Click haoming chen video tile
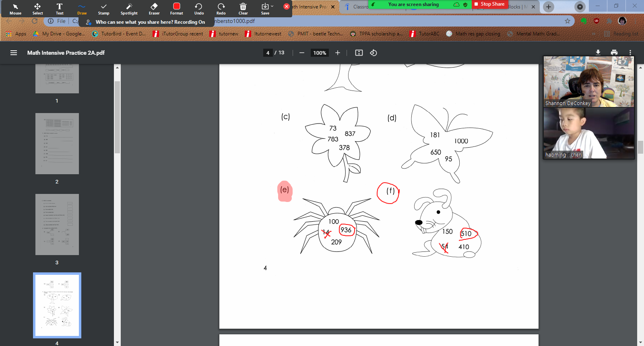The height and width of the screenshot is (346, 644). [x=589, y=133]
